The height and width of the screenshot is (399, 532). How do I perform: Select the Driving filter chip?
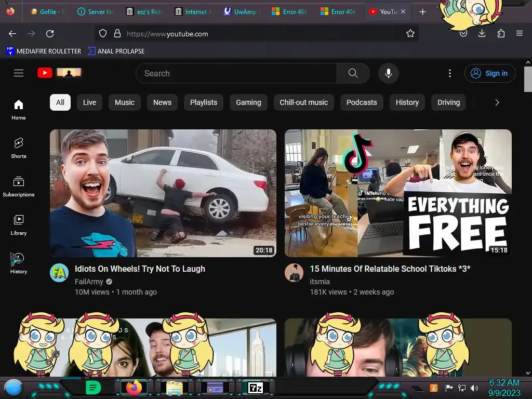[x=448, y=102]
